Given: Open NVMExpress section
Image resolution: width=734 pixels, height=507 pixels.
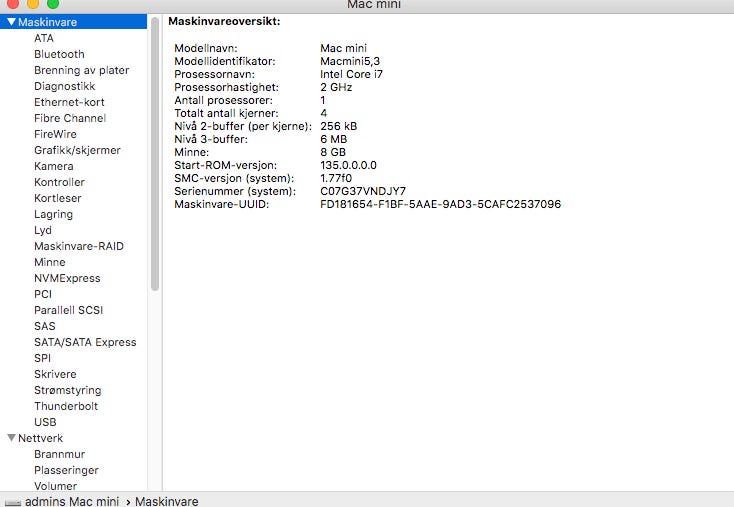Looking at the screenshot, I should coord(67,278).
